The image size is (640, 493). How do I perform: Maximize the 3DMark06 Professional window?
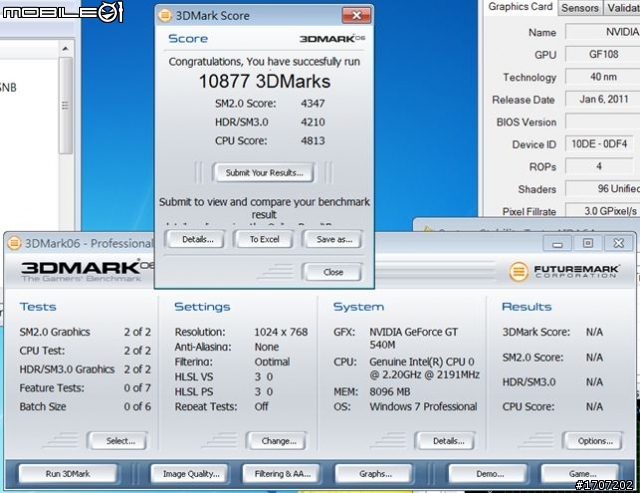tap(588, 244)
